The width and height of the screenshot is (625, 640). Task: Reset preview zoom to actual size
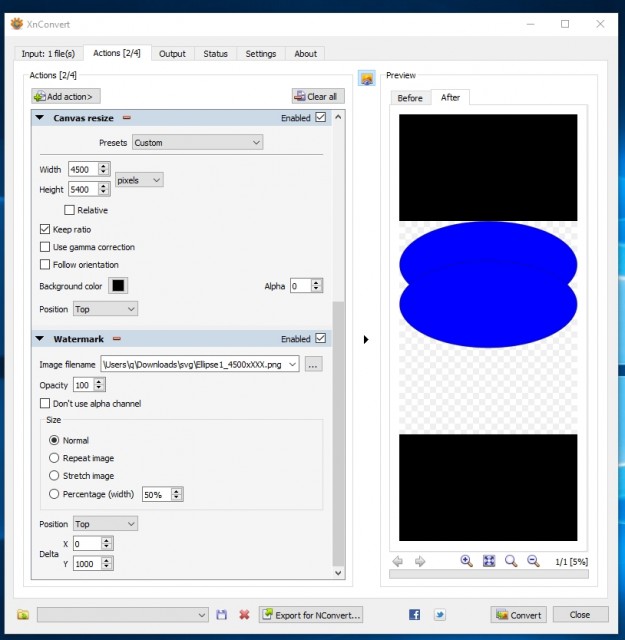click(x=511, y=561)
